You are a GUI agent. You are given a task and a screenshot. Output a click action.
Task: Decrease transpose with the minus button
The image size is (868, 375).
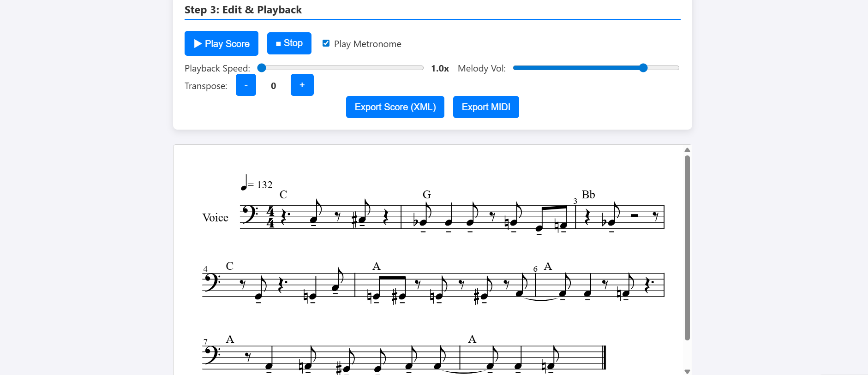click(245, 85)
